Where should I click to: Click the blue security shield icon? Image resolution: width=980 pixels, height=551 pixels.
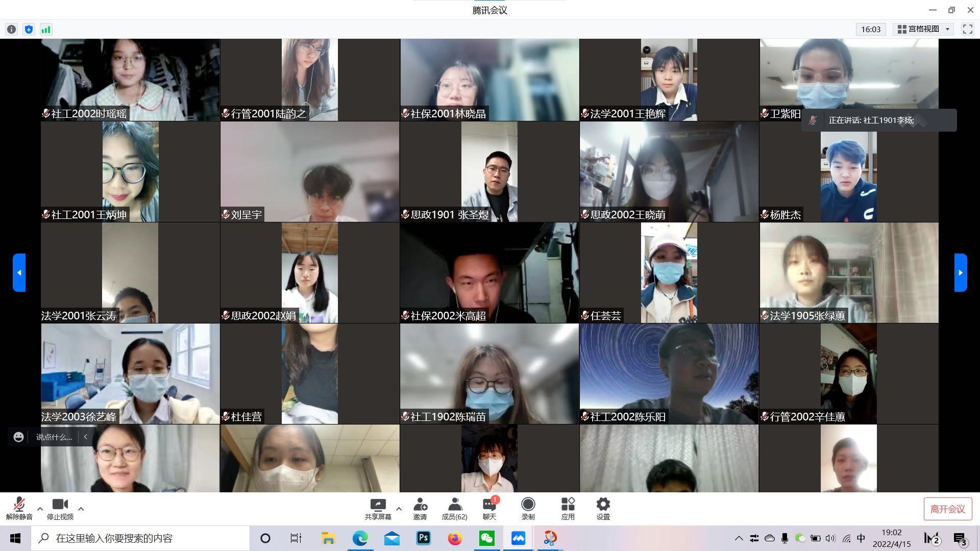(29, 30)
